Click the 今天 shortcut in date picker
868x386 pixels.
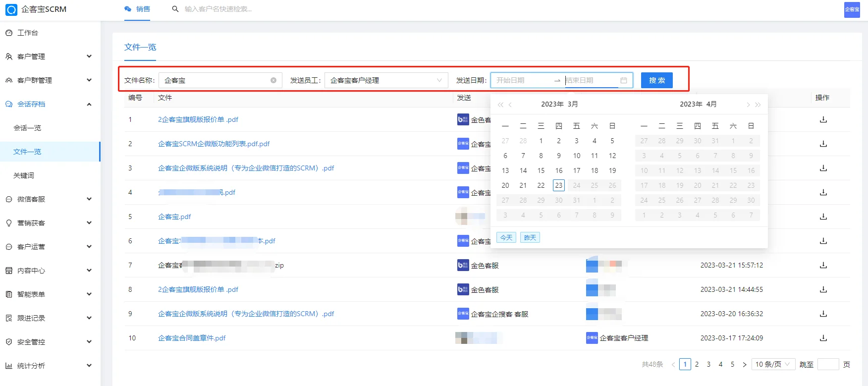506,238
